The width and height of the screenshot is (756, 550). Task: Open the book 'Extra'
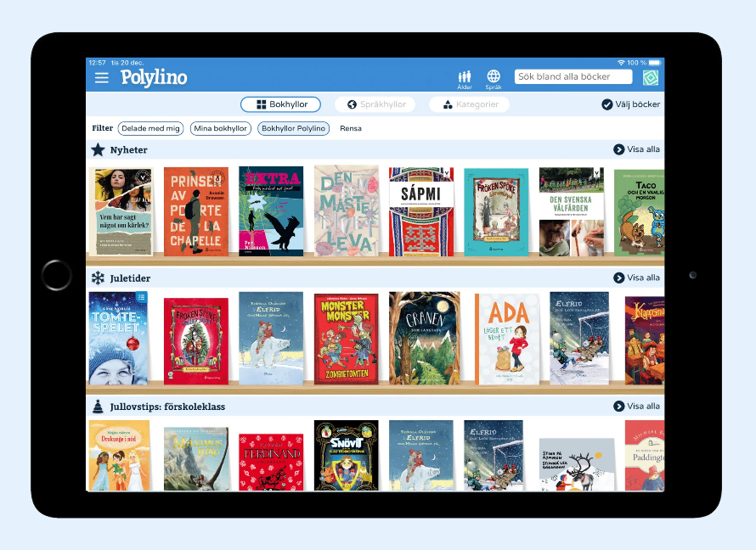click(271, 211)
